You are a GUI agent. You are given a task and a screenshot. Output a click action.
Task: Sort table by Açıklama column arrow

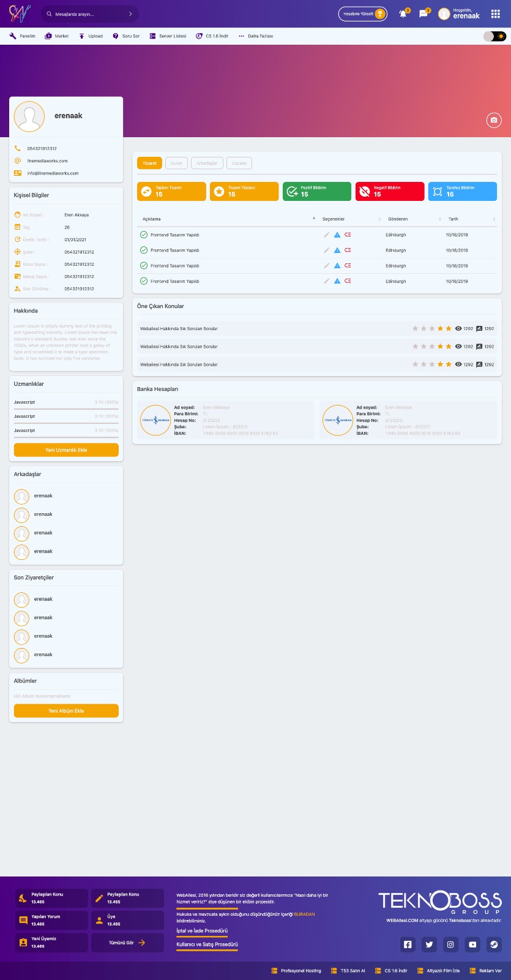[x=314, y=219]
